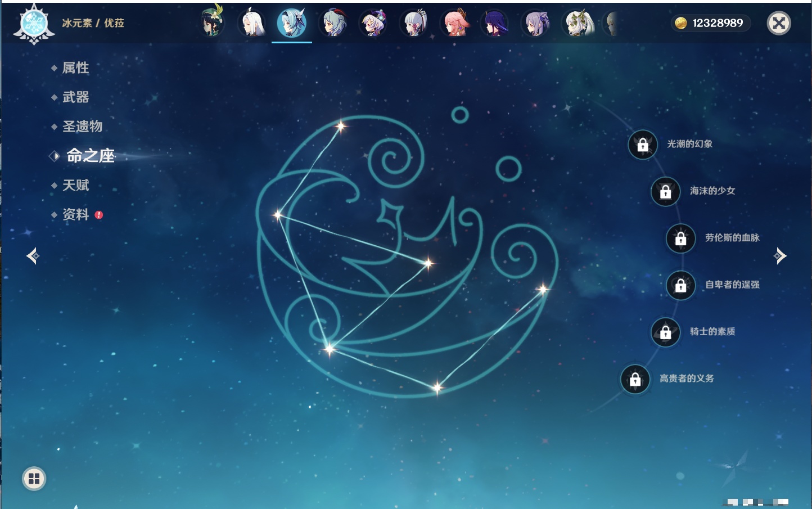
Task: Click the 骑士的素质 label text
Action: tap(713, 332)
